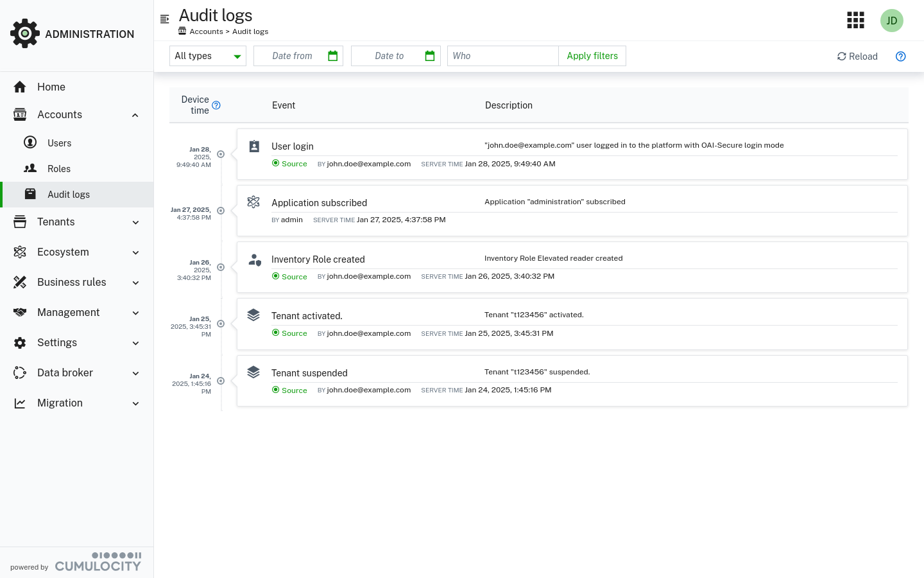Open the All types dropdown

pyautogui.click(x=207, y=56)
